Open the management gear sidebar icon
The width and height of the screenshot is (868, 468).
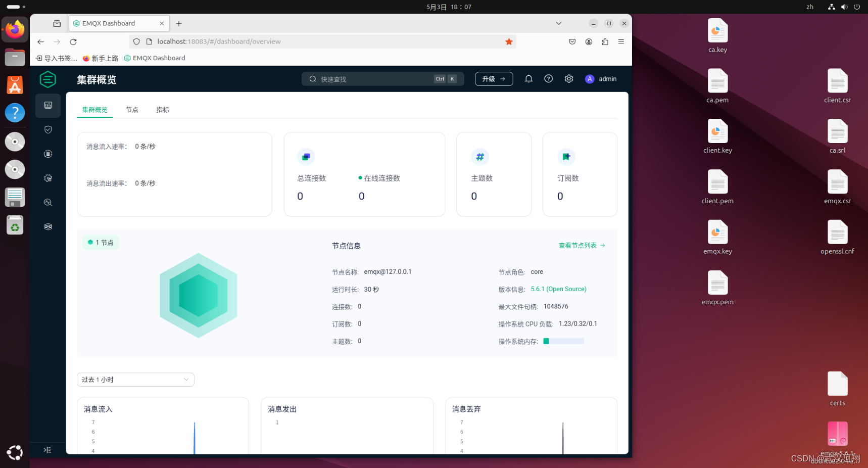pos(48,178)
